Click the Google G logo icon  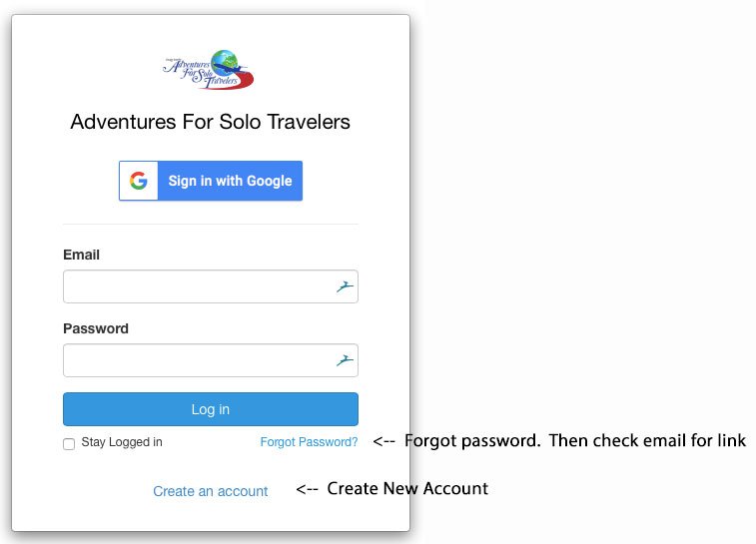point(139,181)
